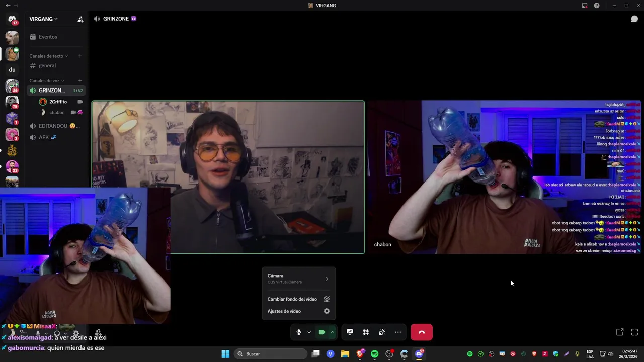The height and width of the screenshot is (362, 644).
Task: Open help icon in title bar
Action: click(597, 6)
